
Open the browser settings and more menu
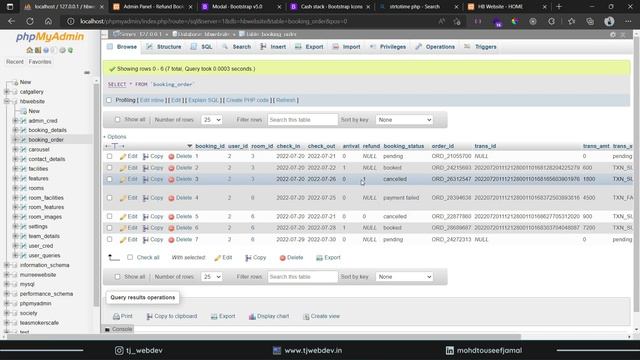[x=628, y=21]
